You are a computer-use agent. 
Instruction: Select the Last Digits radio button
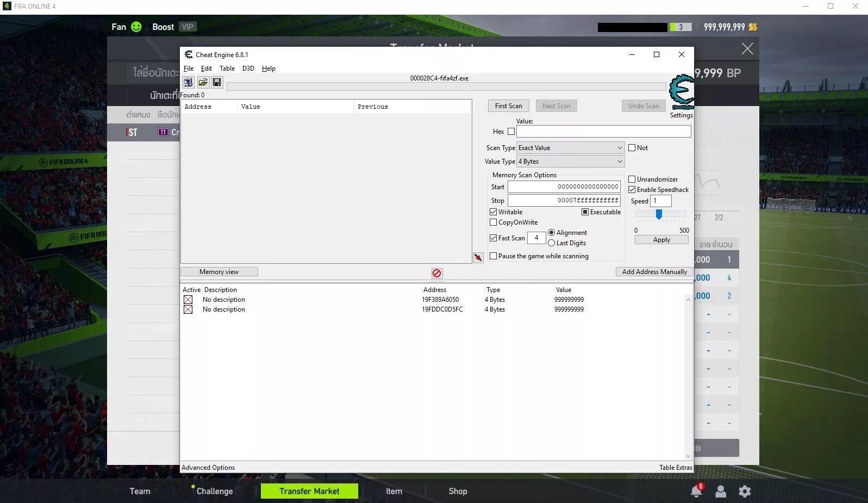tap(551, 243)
